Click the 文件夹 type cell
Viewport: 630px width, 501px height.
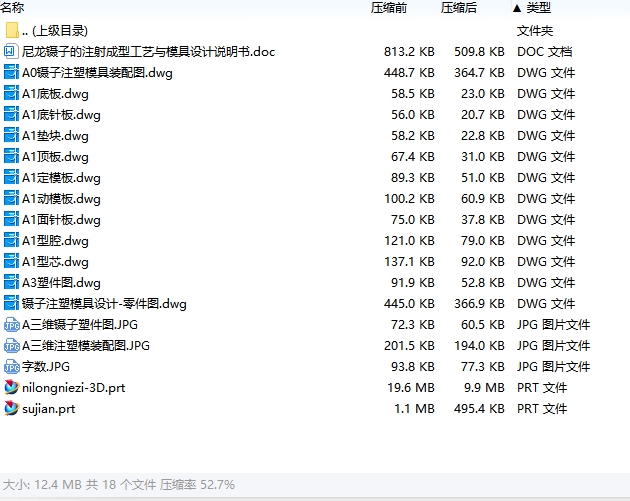[x=535, y=31]
